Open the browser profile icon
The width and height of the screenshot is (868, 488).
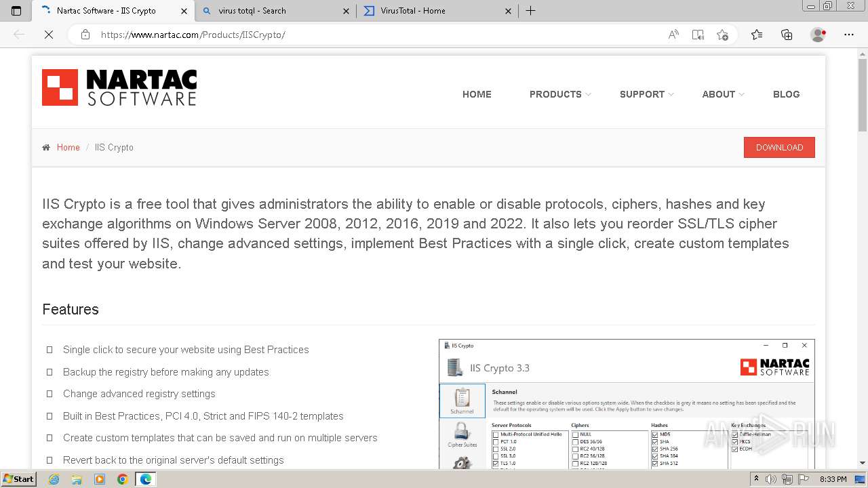click(x=818, y=35)
